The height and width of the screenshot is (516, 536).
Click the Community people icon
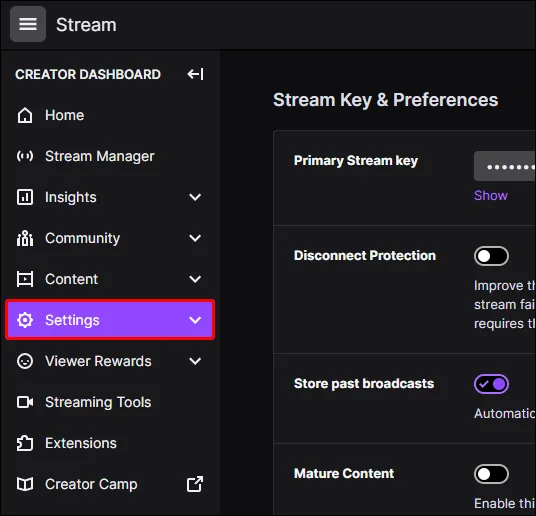25,238
